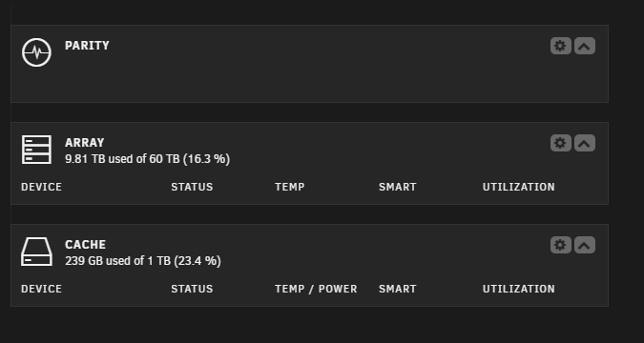The width and height of the screenshot is (644, 343).
Task: Select the CACHE panel title
Action: pyautogui.click(x=86, y=245)
